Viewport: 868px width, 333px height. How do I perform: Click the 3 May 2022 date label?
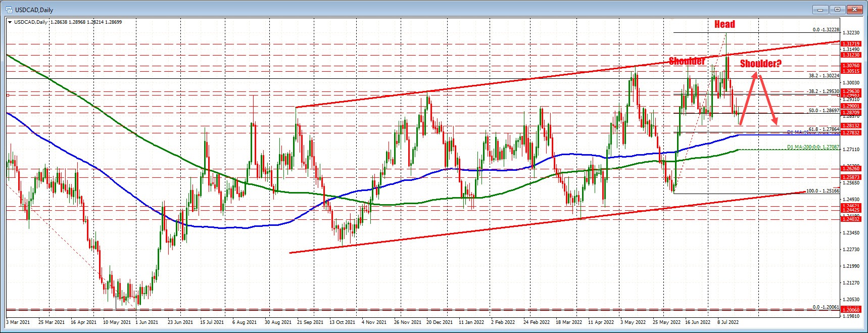[633, 322]
